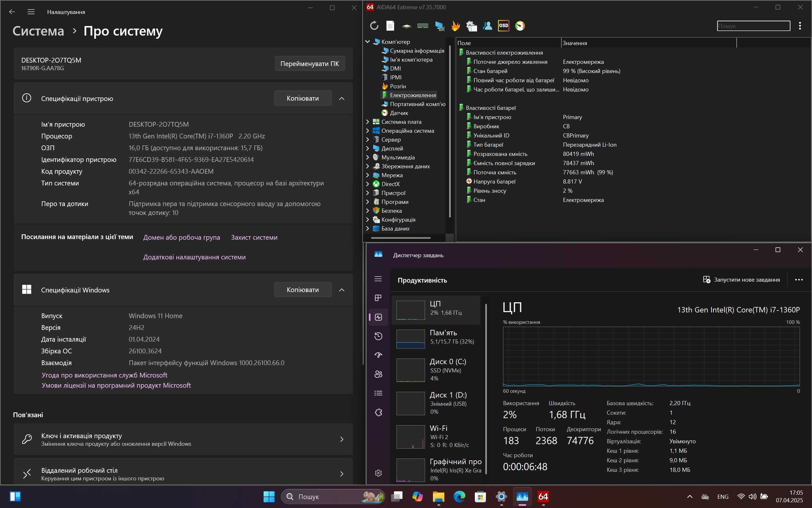Image resolution: width=812 pixels, height=508 pixels.
Task: Copy Windows specifications with Копіювати
Action: tap(303, 290)
